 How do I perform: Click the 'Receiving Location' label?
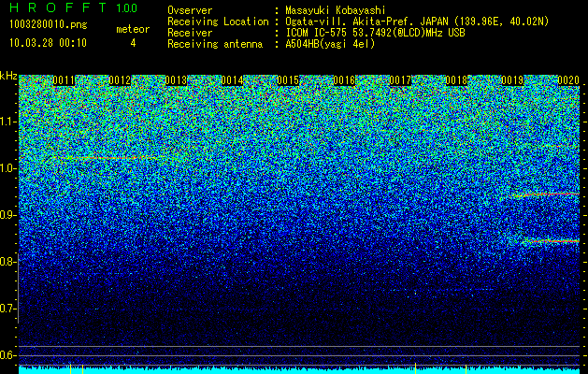point(218,22)
